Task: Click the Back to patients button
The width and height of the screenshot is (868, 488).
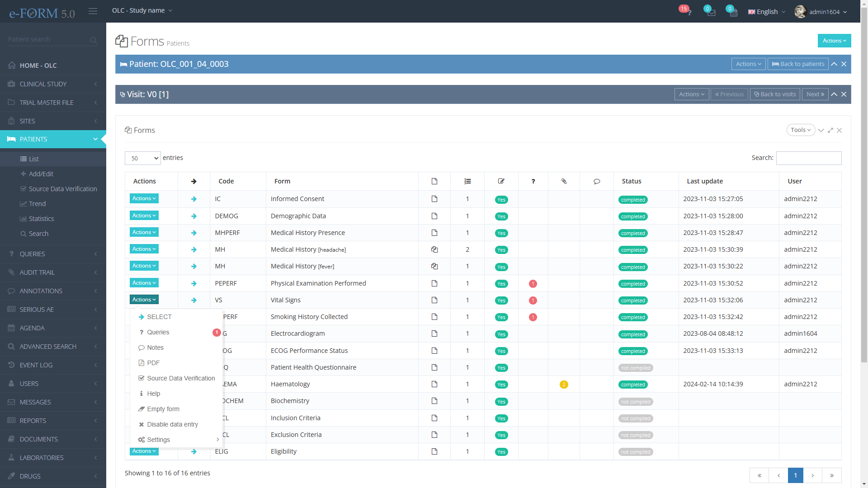Action: (798, 64)
